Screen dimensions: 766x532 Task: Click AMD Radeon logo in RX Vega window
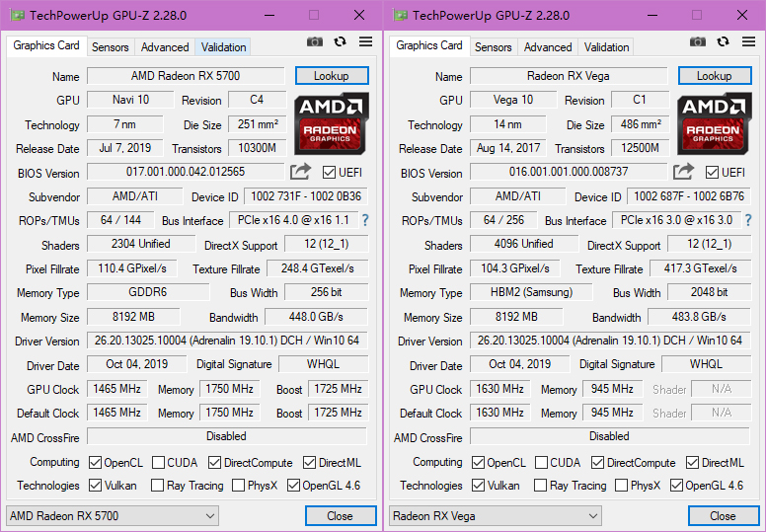click(x=715, y=124)
